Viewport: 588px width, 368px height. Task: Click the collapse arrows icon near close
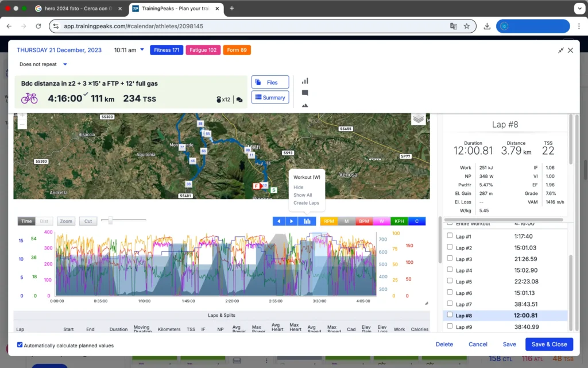click(560, 51)
